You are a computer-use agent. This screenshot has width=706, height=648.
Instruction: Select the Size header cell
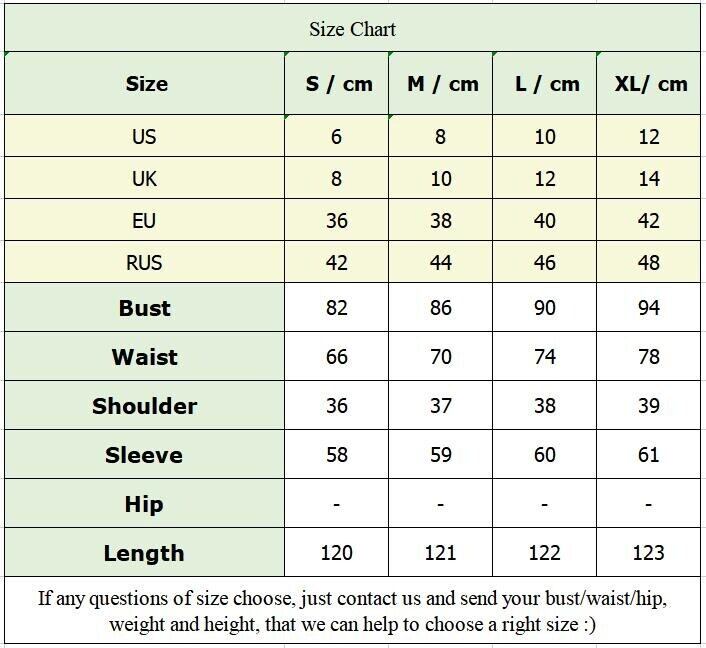[146, 84]
